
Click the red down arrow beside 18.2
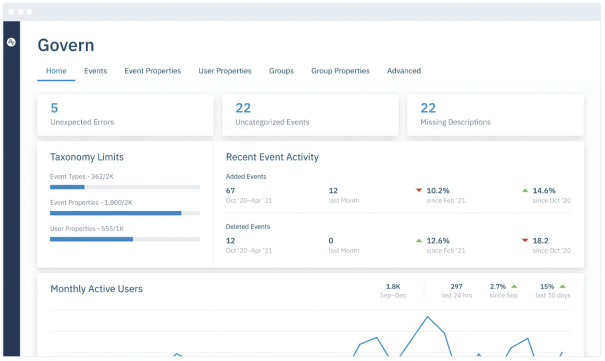525,240
